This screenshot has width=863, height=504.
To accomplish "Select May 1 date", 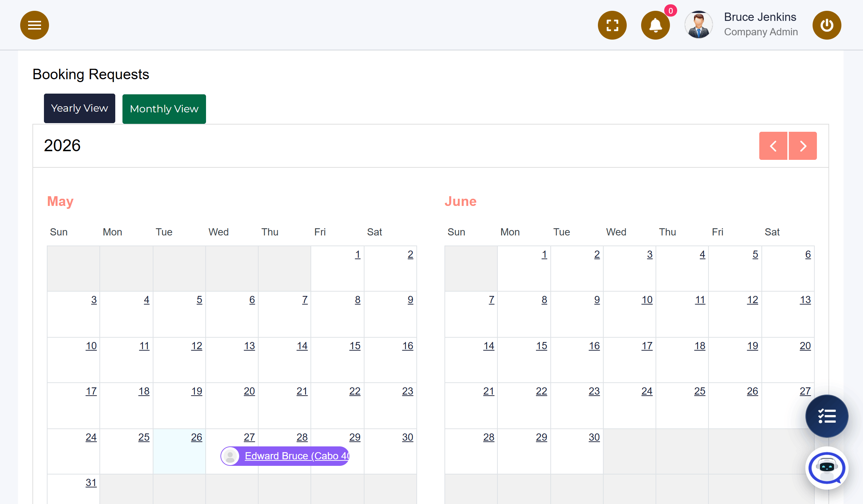I will [x=358, y=255].
